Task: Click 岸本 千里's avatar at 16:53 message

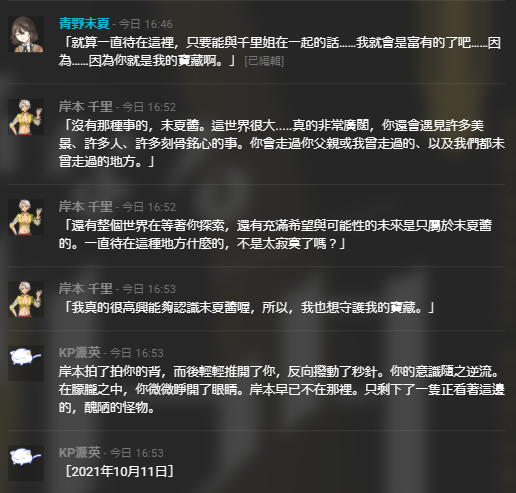Action: pos(26,299)
